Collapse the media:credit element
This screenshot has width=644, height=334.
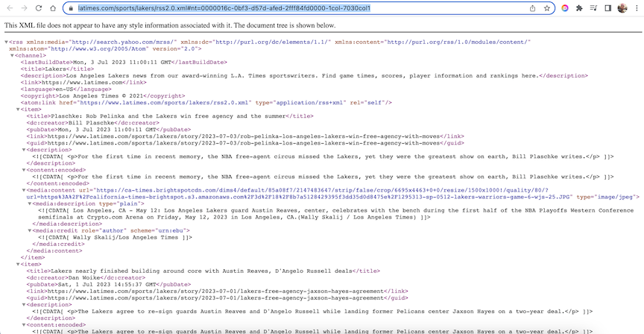30,230
